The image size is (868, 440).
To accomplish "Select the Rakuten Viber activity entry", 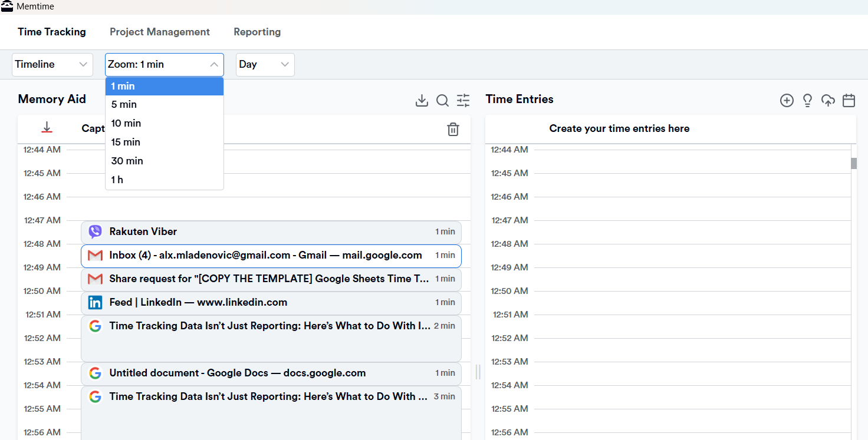I will coord(271,232).
